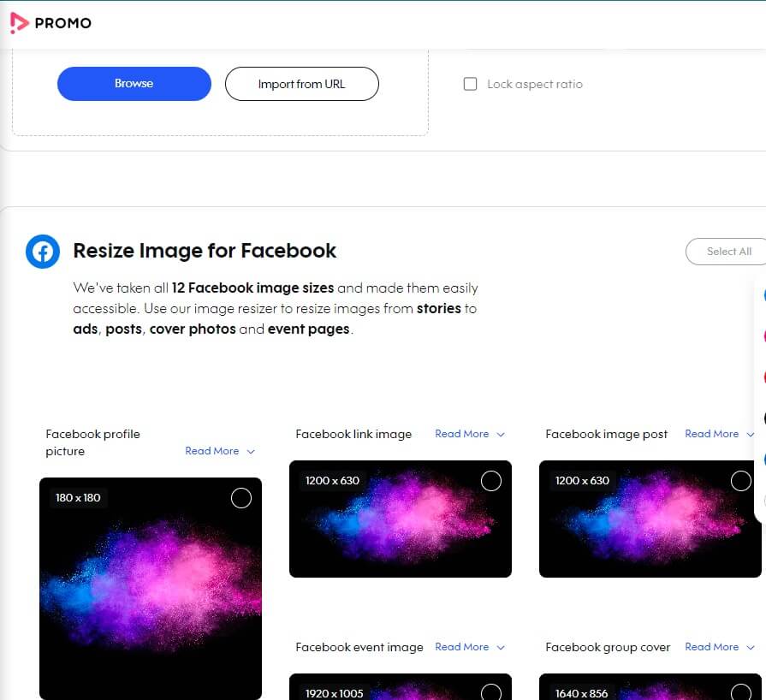Enable the Lock aspect ratio checkbox

470,84
